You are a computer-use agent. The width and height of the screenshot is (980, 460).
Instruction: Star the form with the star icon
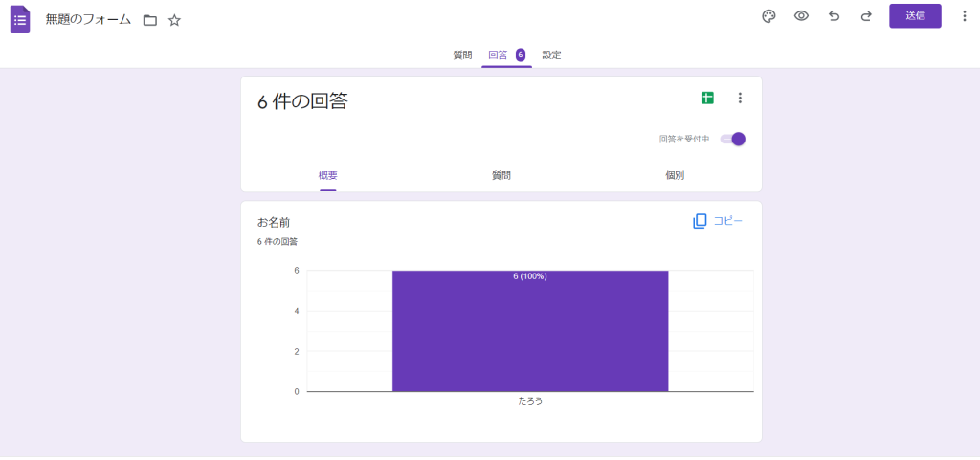[174, 20]
